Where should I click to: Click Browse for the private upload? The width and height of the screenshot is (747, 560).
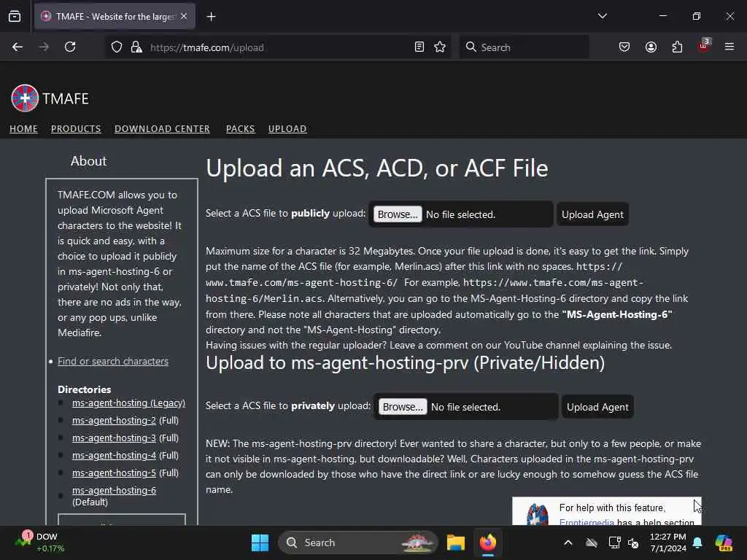[x=403, y=407]
